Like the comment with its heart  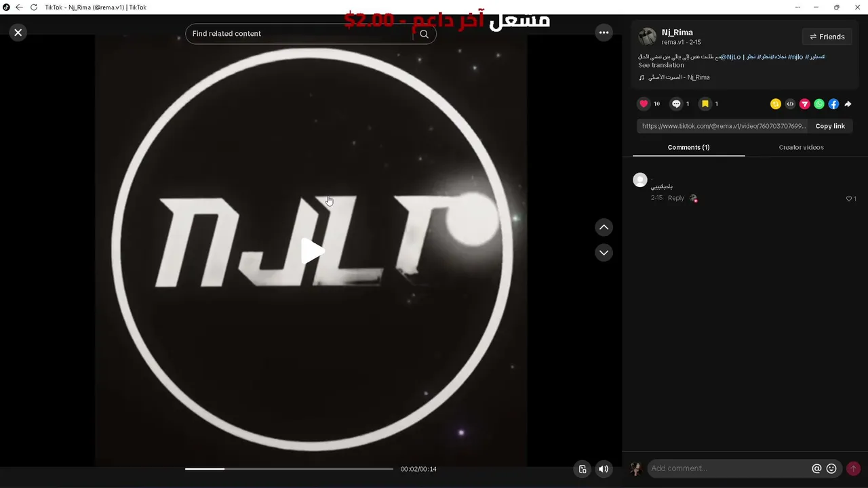click(x=848, y=199)
